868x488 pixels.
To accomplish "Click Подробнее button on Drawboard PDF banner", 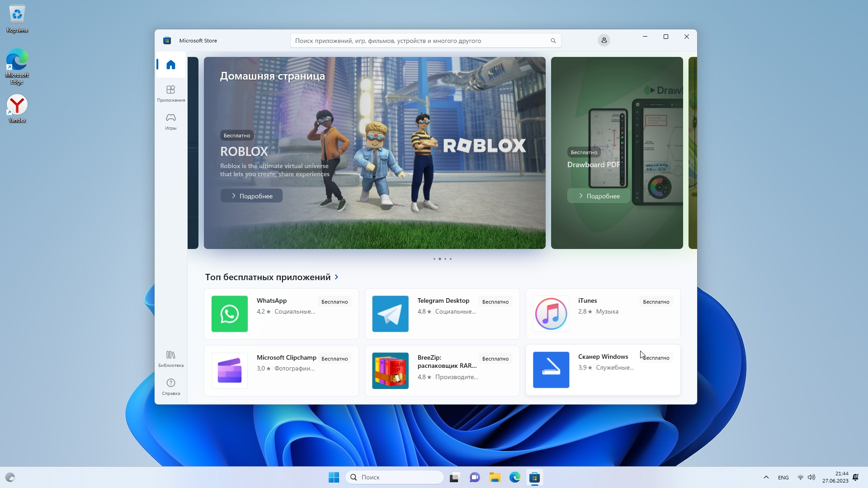I will coord(598,196).
